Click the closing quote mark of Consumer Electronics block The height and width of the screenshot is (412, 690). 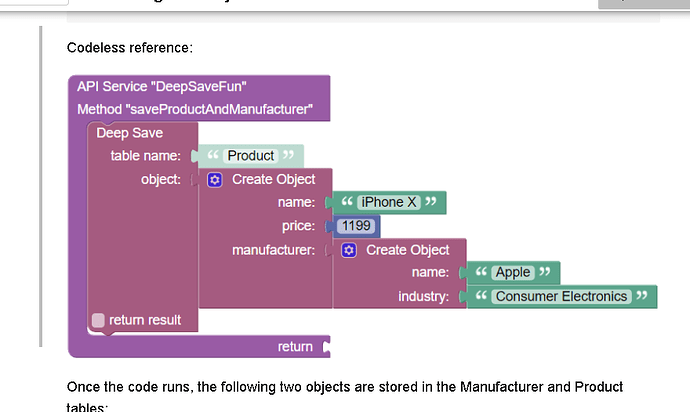pyautogui.click(x=642, y=295)
